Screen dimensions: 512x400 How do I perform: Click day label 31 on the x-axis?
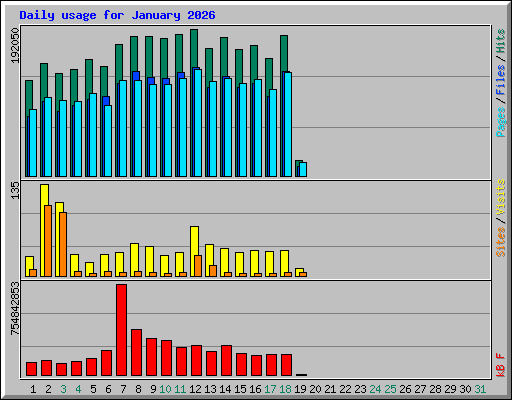(x=480, y=389)
